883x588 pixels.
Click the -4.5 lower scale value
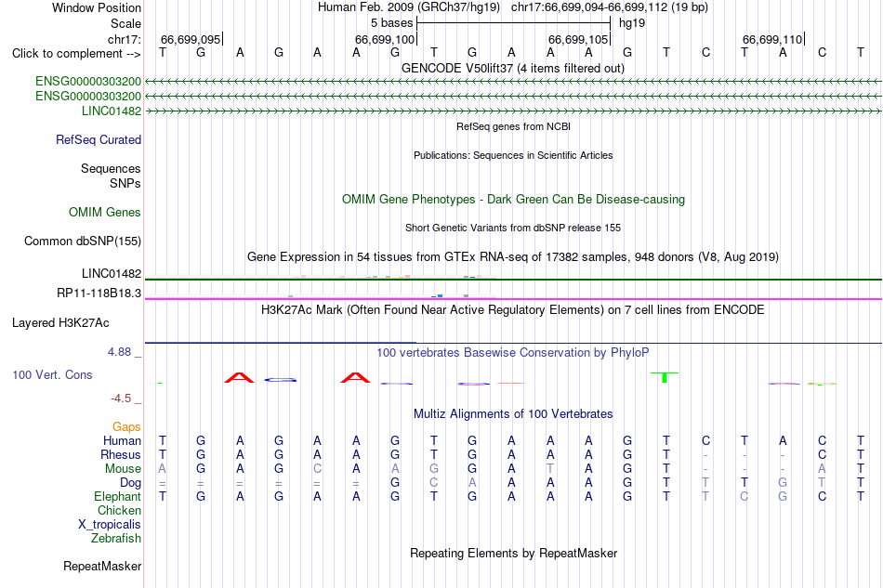click(x=121, y=399)
